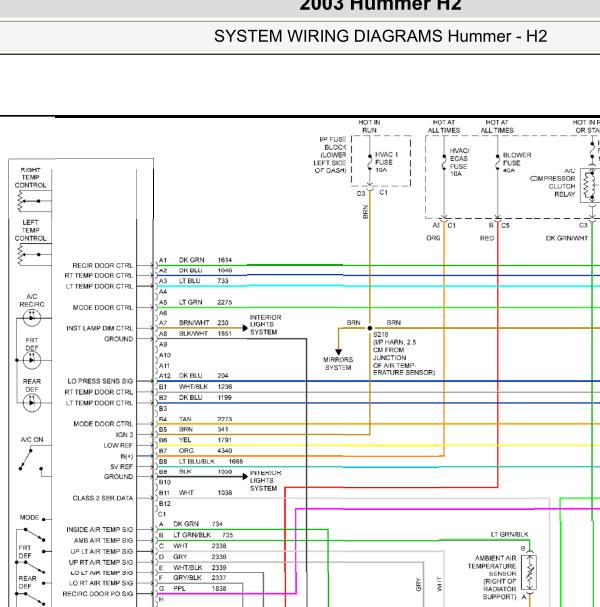Screen dimensions: 600x607
Task: Click the A/C RECIRC indicator lamp symbol
Action: pyautogui.click(x=32, y=317)
